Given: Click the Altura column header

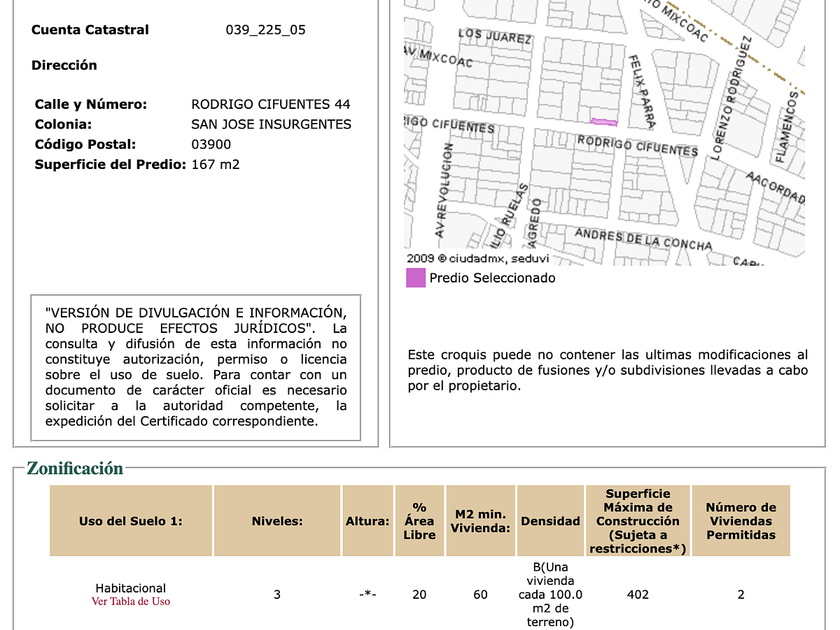Looking at the screenshot, I should coord(368,521).
